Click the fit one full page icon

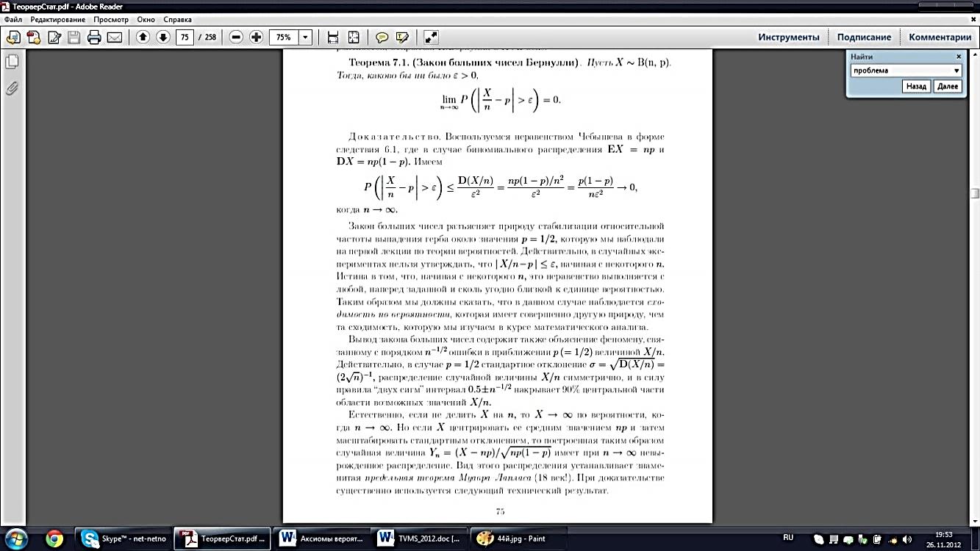click(354, 37)
